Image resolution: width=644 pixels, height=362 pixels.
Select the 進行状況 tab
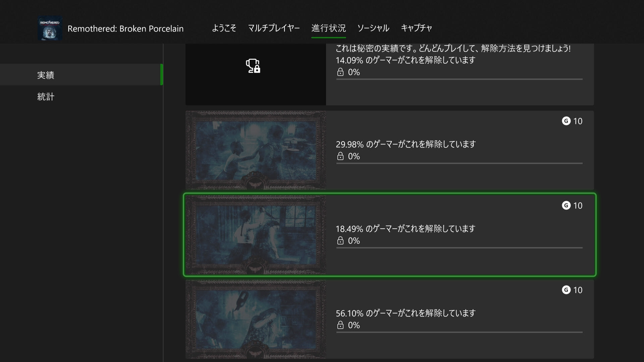(328, 28)
